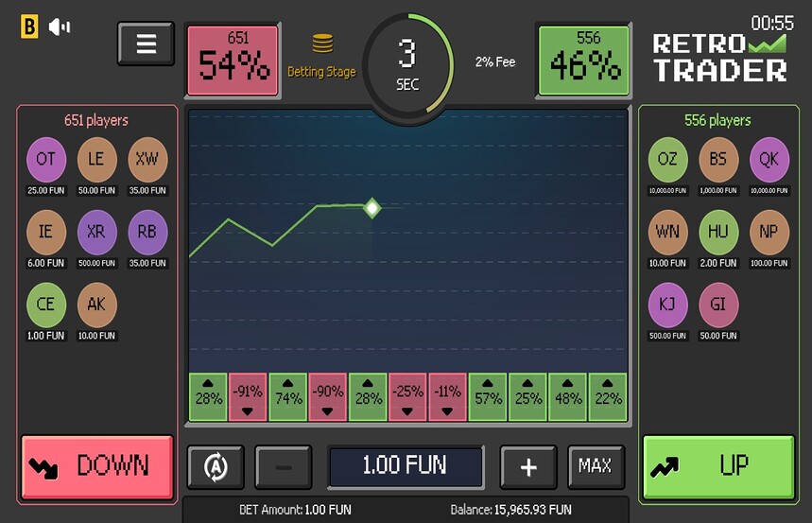This screenshot has height=523, width=812.
Task: Click the XW player avatar
Action: pyautogui.click(x=147, y=159)
